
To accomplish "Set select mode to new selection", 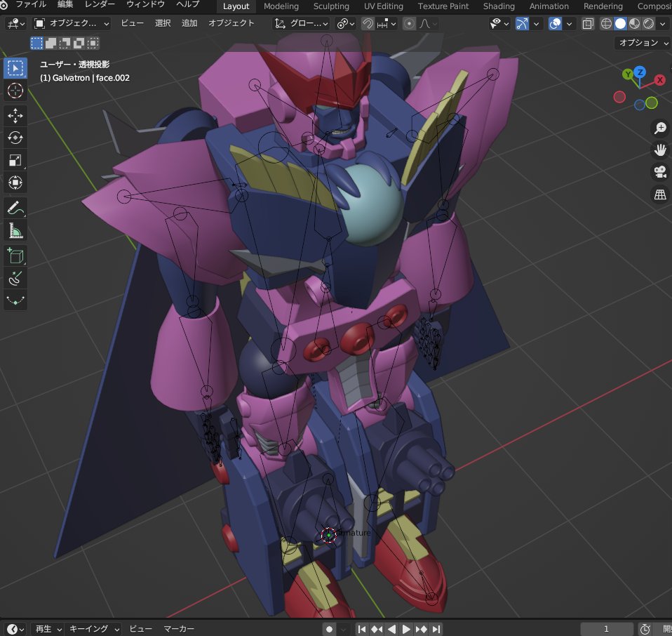I will (37, 43).
